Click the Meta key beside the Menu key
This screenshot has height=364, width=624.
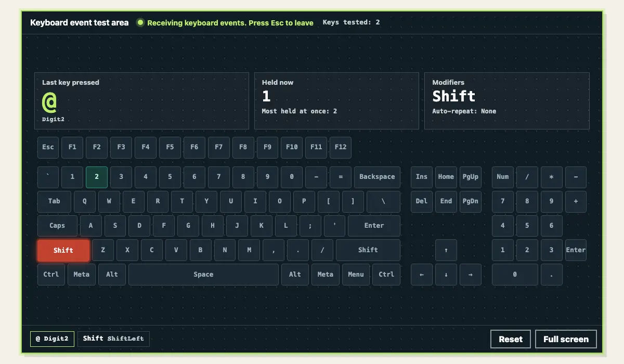coord(326,275)
